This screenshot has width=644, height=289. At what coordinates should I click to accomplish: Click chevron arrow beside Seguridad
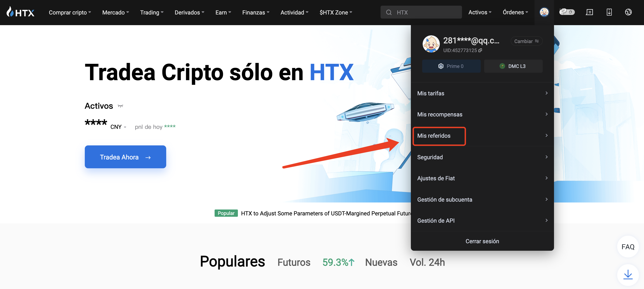click(547, 157)
